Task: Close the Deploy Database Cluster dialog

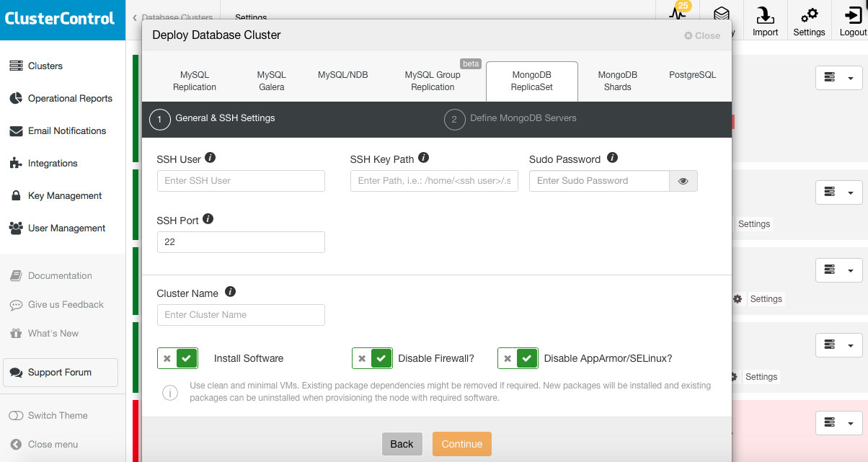Action: pyautogui.click(x=702, y=35)
